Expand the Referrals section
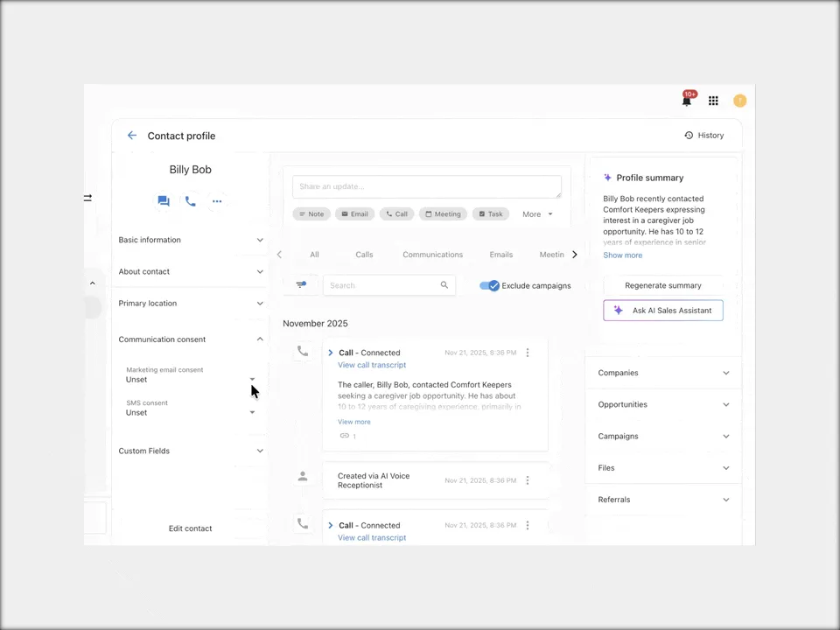Viewport: 840px width, 630px height. pyautogui.click(x=663, y=500)
